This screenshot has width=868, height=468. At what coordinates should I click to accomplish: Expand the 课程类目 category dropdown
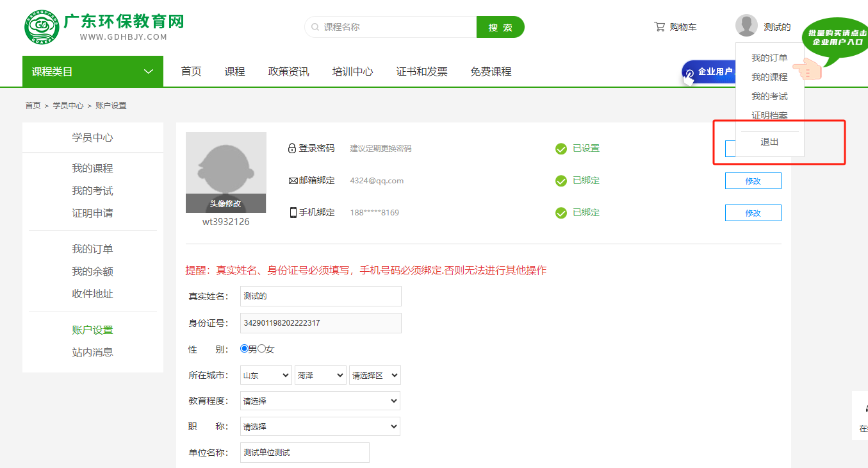[x=93, y=72]
